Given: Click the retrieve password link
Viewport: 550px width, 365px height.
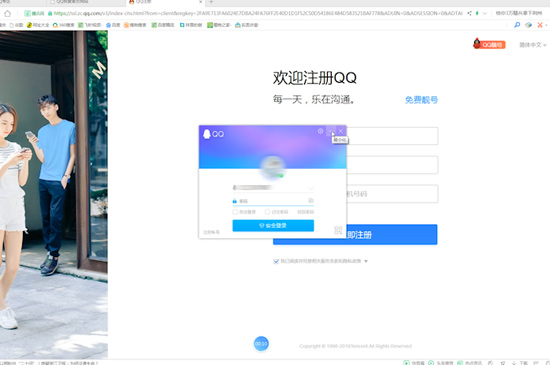Looking at the screenshot, I should point(306,212).
